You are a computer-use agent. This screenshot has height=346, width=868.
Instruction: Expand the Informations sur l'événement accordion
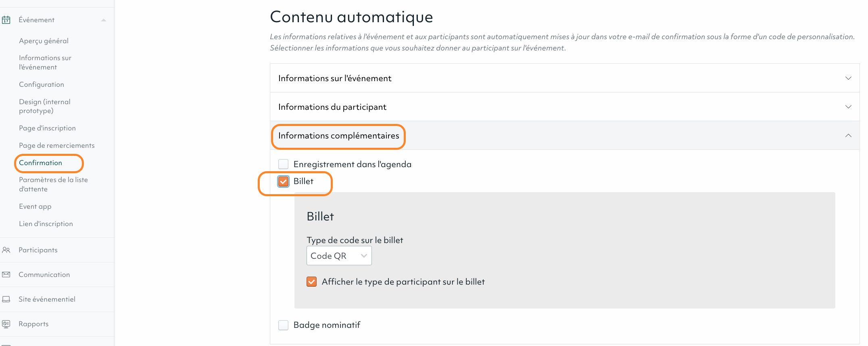(848, 78)
